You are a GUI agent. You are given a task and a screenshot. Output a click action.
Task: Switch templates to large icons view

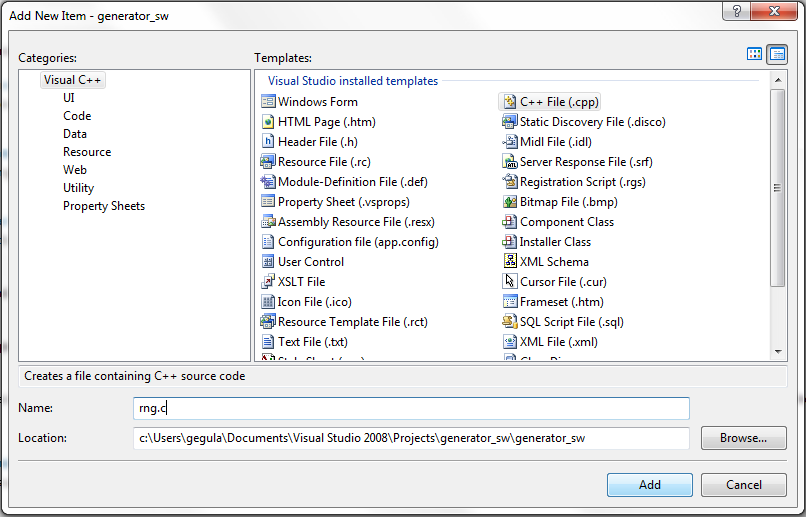754,54
